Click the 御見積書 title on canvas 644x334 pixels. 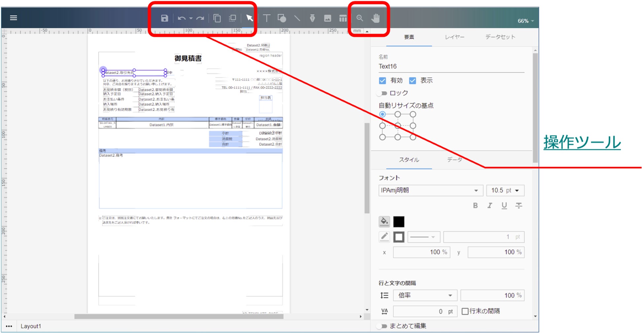point(188,59)
